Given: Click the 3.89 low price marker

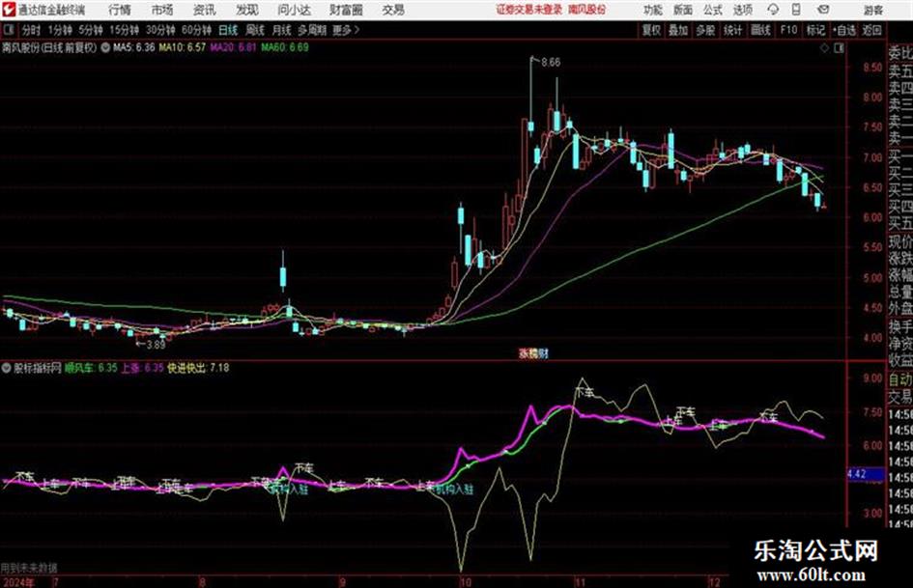Looking at the screenshot, I should (156, 345).
